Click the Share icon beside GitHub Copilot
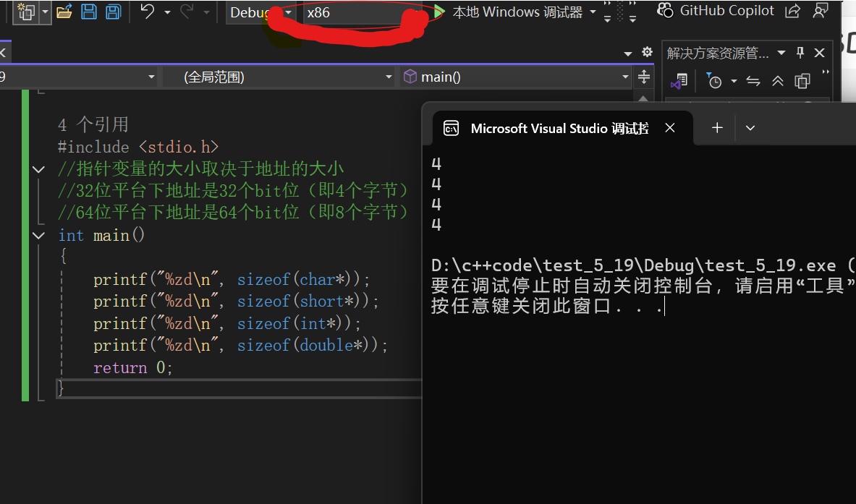Image resolution: width=856 pixels, height=504 pixels. click(792, 11)
